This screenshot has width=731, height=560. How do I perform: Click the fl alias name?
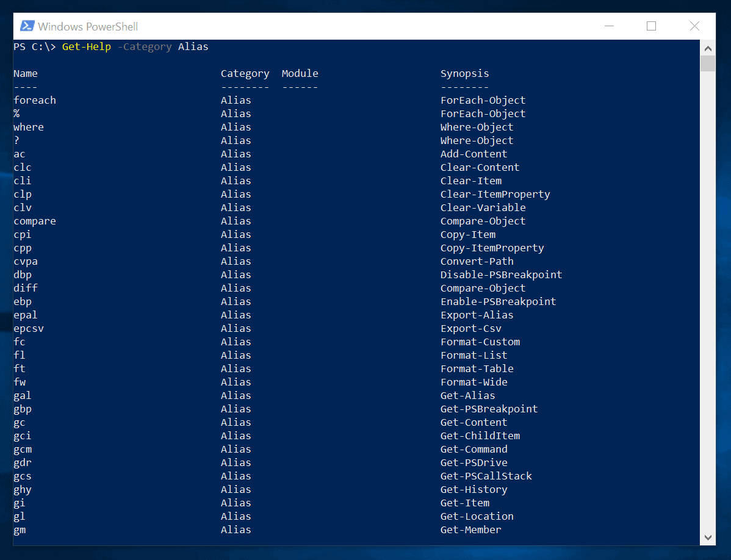(x=20, y=355)
